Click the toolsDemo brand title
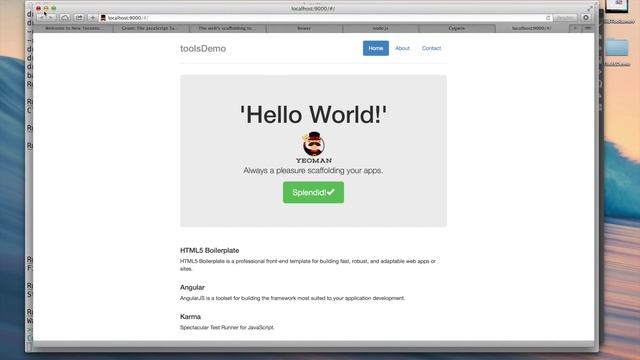640x360 pixels. coord(203,49)
